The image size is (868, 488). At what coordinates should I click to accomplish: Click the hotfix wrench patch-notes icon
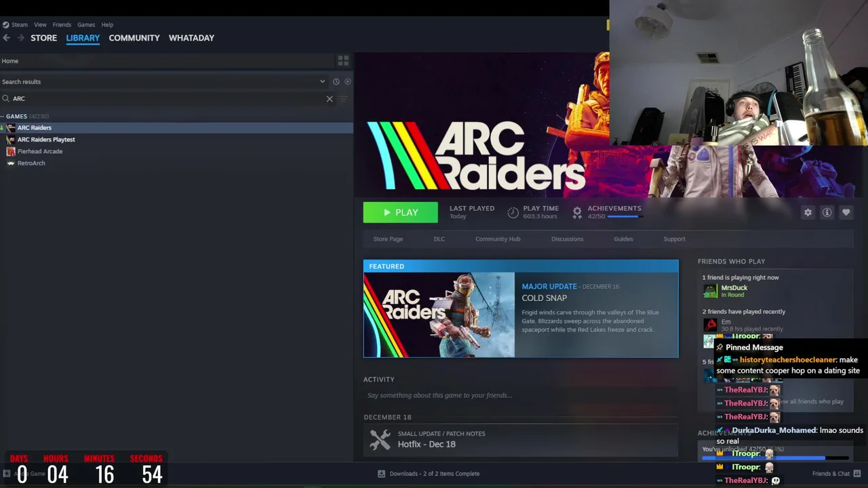(x=380, y=439)
